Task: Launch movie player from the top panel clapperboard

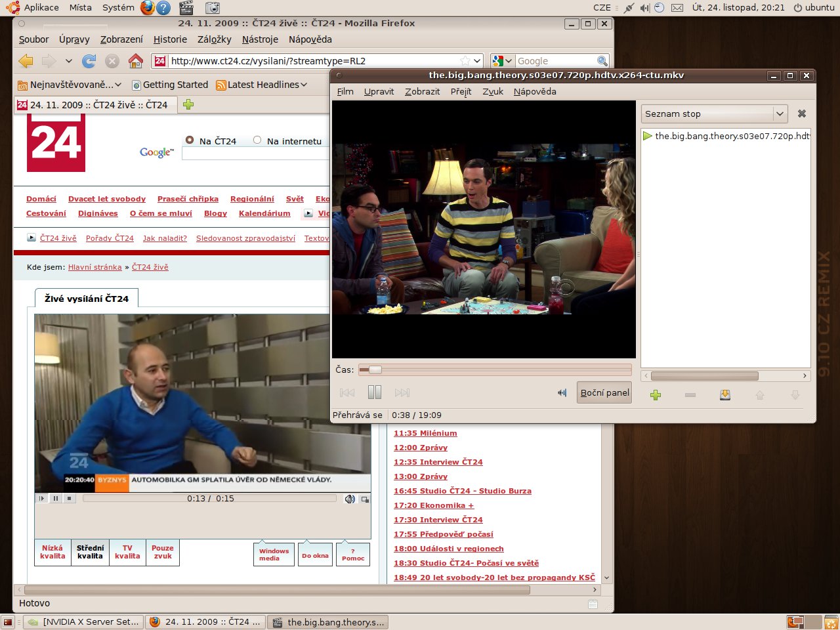Action: 186,8
